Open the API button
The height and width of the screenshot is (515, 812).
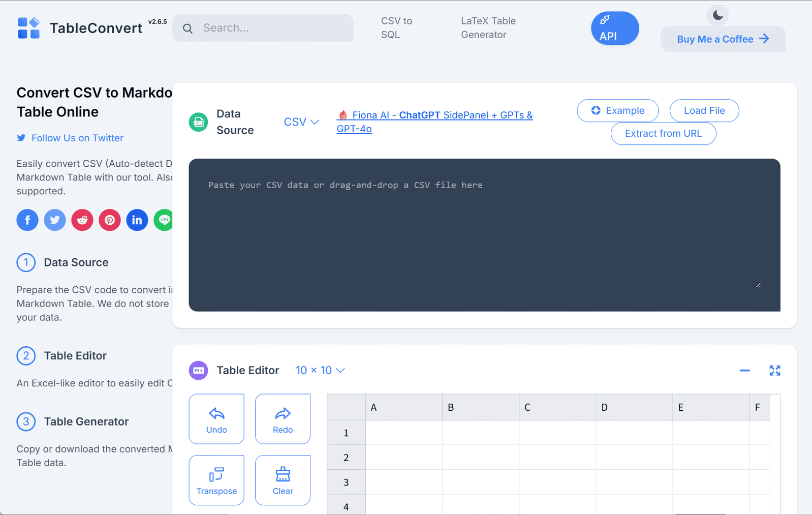coord(615,28)
